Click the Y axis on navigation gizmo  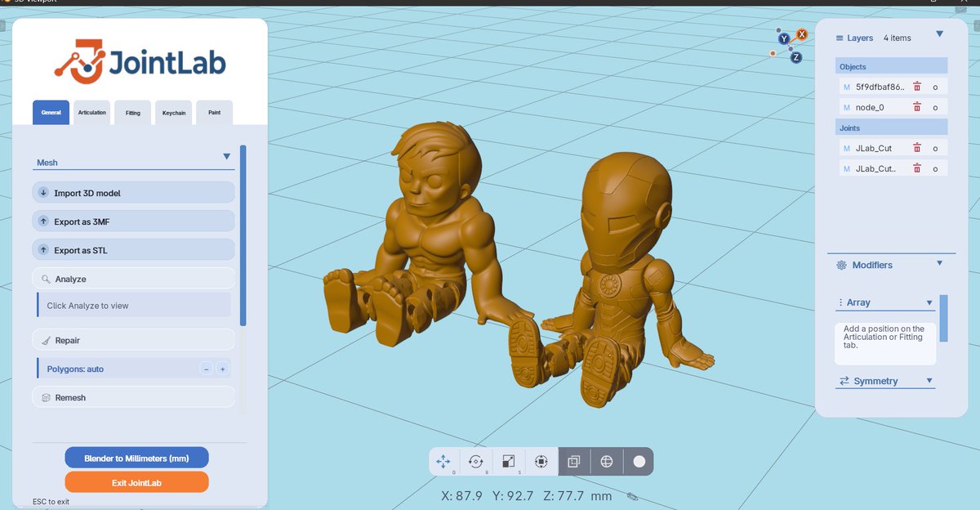(x=784, y=38)
